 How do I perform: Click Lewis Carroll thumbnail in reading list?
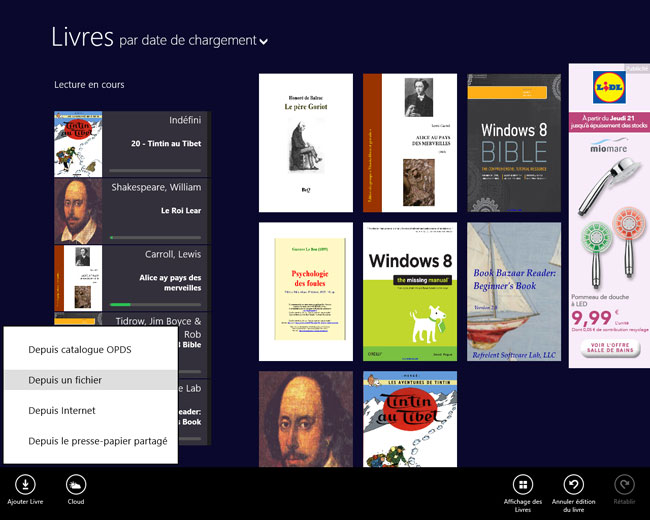pos(78,278)
